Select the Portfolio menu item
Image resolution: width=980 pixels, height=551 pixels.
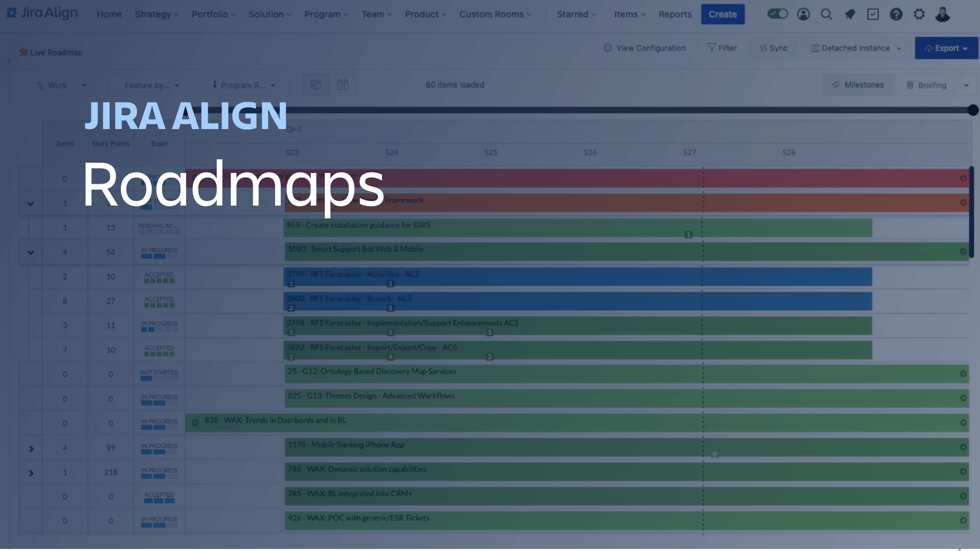tap(210, 14)
